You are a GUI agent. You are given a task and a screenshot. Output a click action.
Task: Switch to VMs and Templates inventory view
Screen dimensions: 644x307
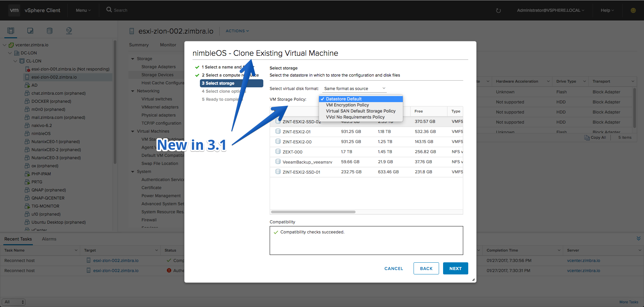30,31
